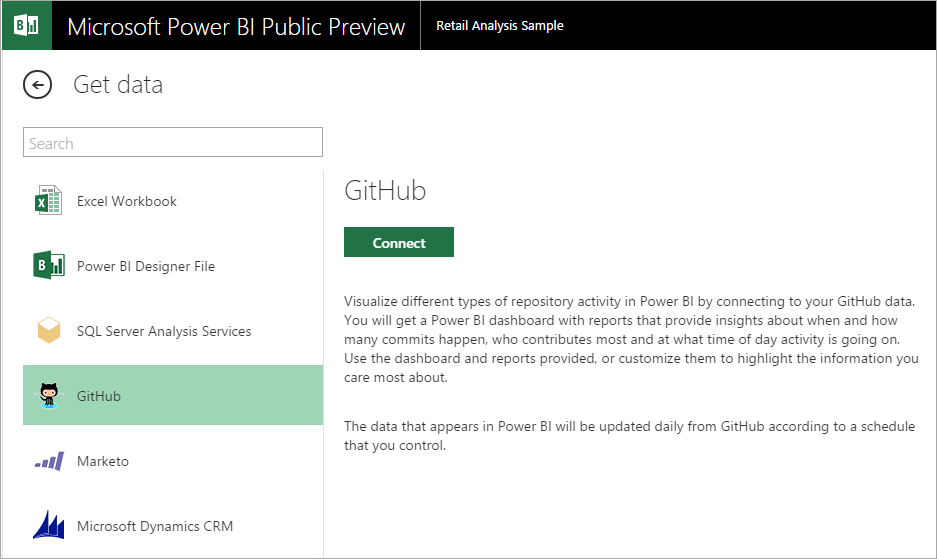Click the Power BI logo in the header
This screenshot has width=937, height=559.
click(x=26, y=25)
